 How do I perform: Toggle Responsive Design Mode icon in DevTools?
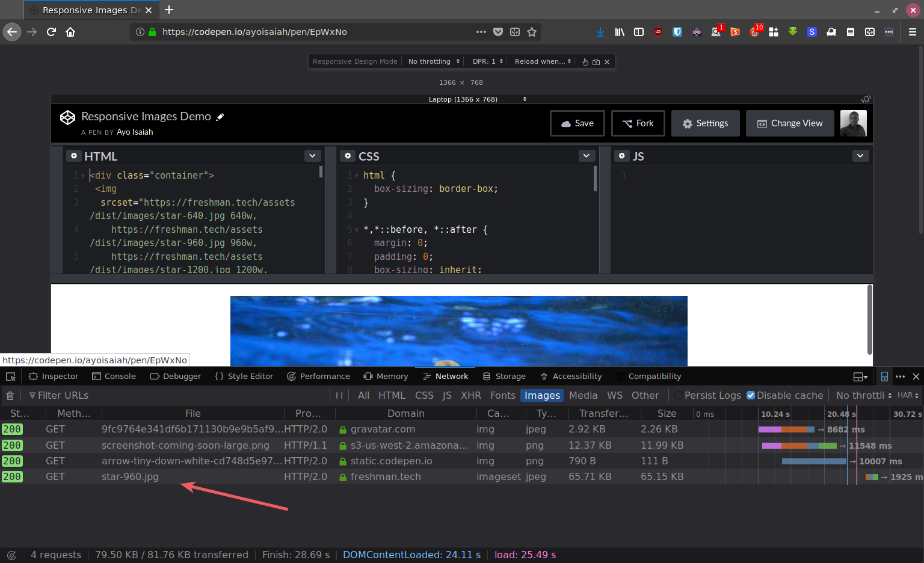[884, 377]
